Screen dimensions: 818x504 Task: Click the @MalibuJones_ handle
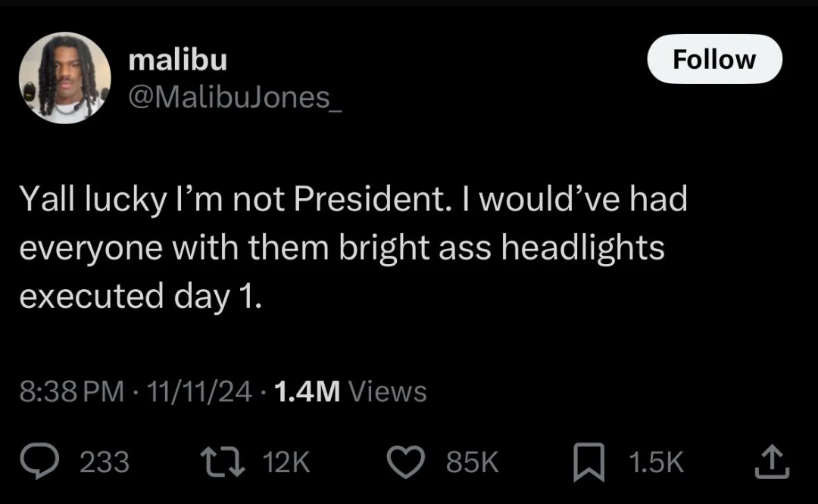[235, 98]
